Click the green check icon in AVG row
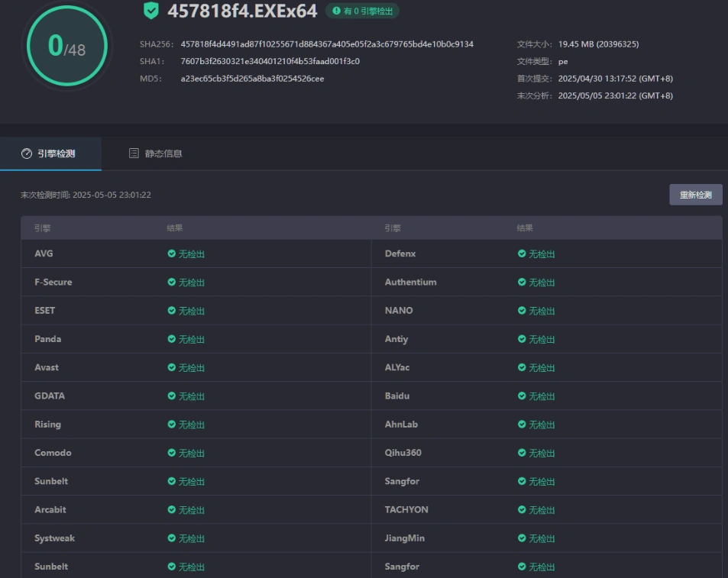Viewport: 728px width, 578px height. tap(172, 253)
